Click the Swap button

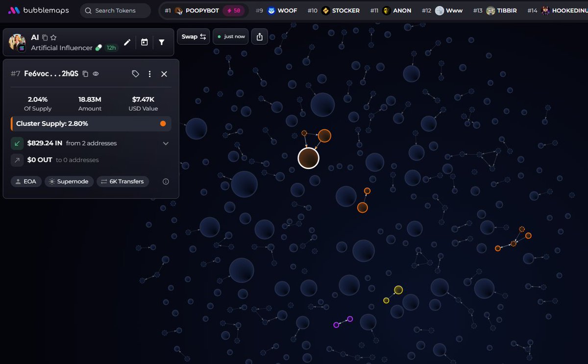(x=194, y=37)
